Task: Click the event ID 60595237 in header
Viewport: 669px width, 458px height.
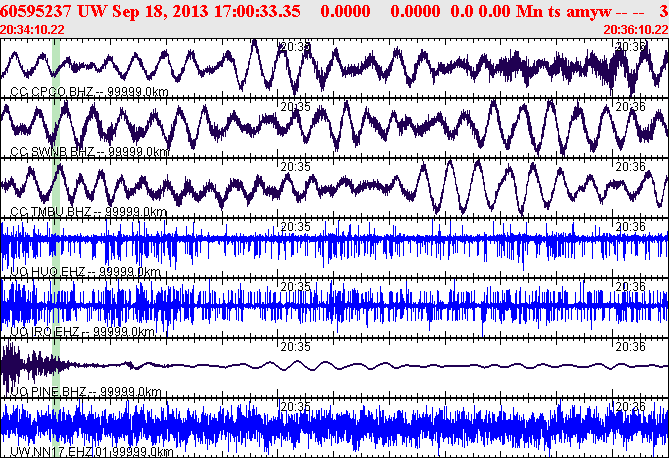Action: click(36, 11)
